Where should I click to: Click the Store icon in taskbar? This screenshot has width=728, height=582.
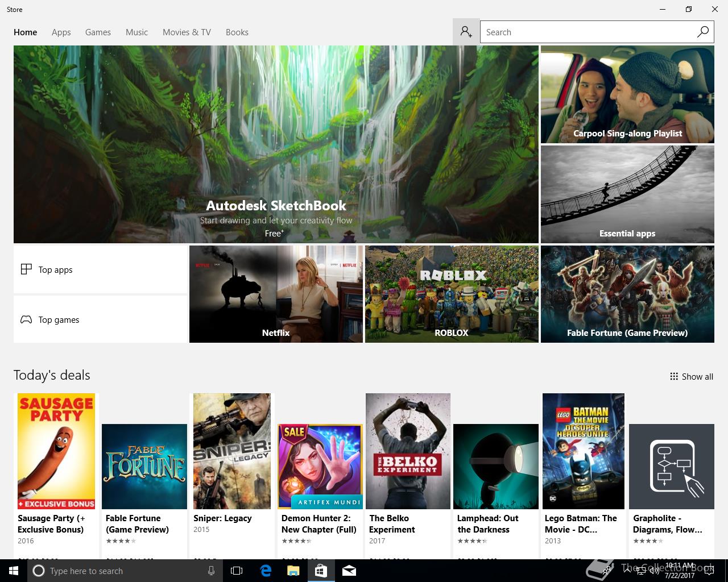click(x=321, y=571)
